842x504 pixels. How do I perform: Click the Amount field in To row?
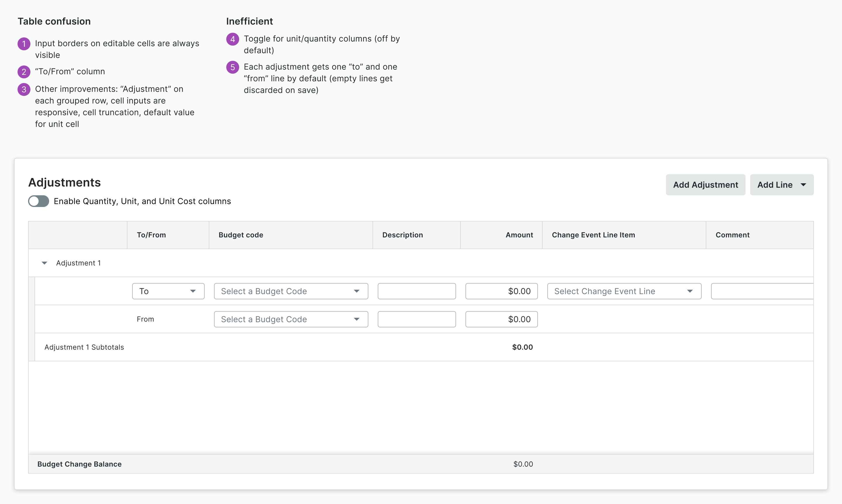[x=501, y=291]
